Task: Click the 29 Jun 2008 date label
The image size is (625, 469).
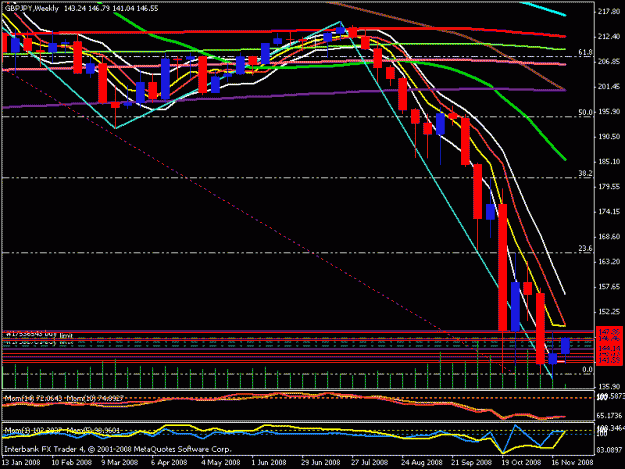Action: click(x=320, y=462)
